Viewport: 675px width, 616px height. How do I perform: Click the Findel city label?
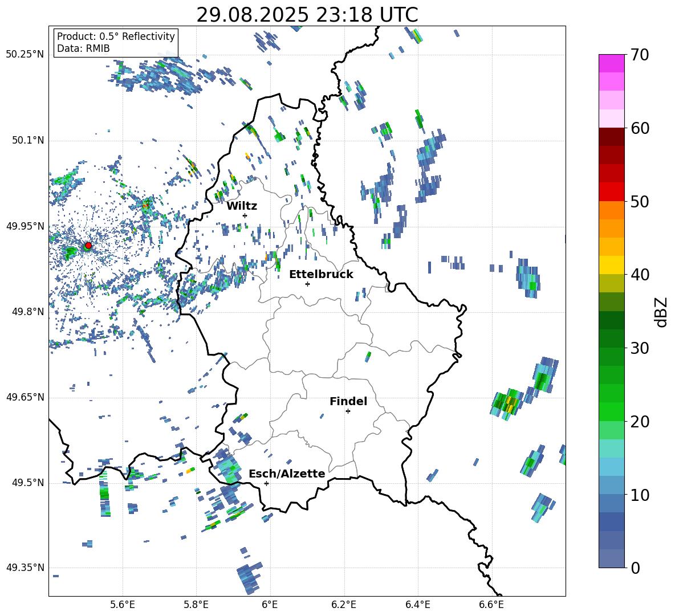pos(348,401)
